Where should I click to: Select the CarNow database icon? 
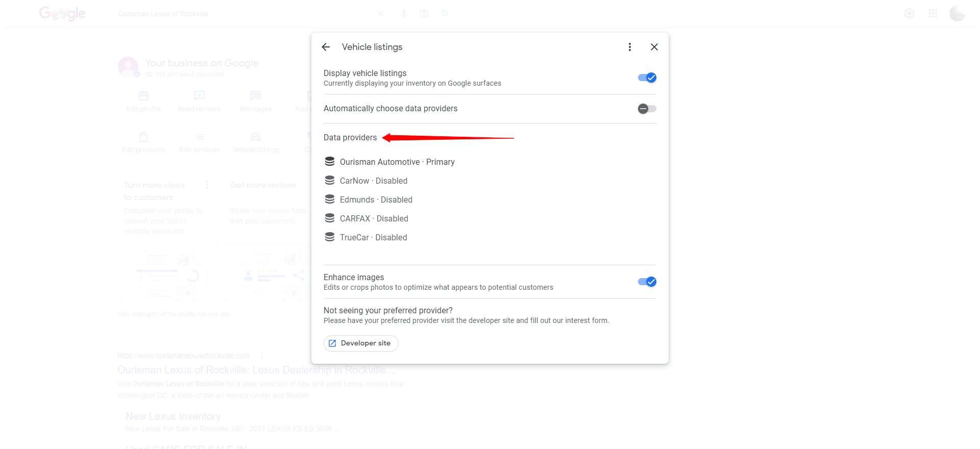[x=330, y=181]
